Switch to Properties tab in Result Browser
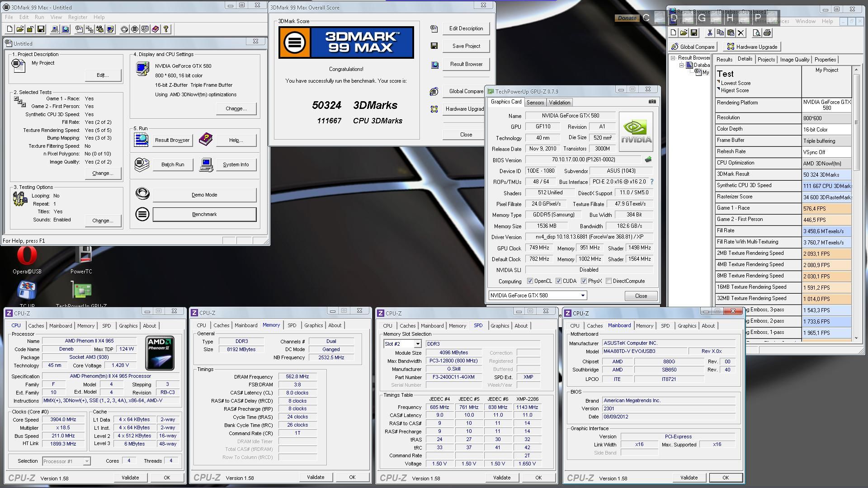The height and width of the screenshot is (488, 868). 825,60
